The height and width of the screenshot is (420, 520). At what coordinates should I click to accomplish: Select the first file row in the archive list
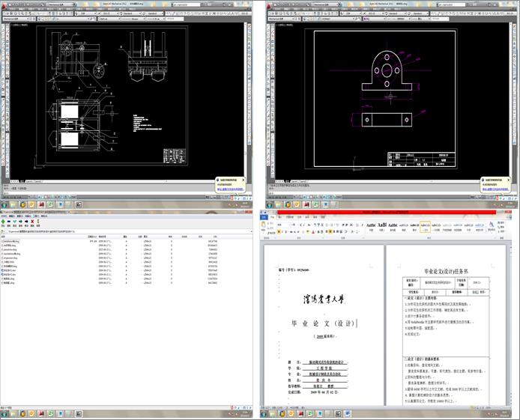tap(109, 241)
